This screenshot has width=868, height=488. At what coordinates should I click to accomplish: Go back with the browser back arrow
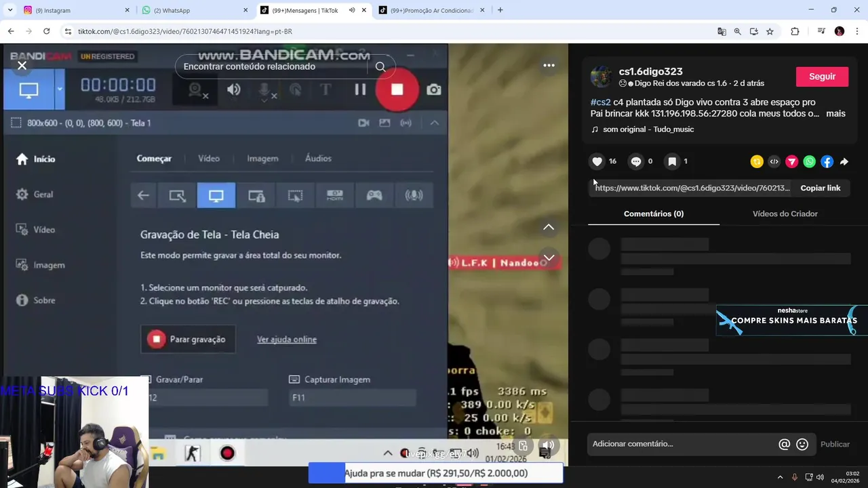11,31
